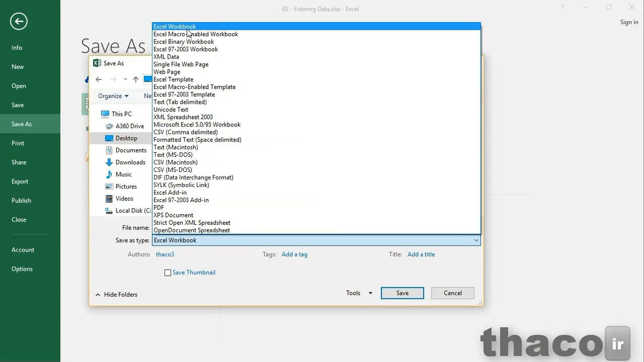This screenshot has height=362, width=644.
Task: Choose Excel Template file type
Action: pyautogui.click(x=316, y=80)
